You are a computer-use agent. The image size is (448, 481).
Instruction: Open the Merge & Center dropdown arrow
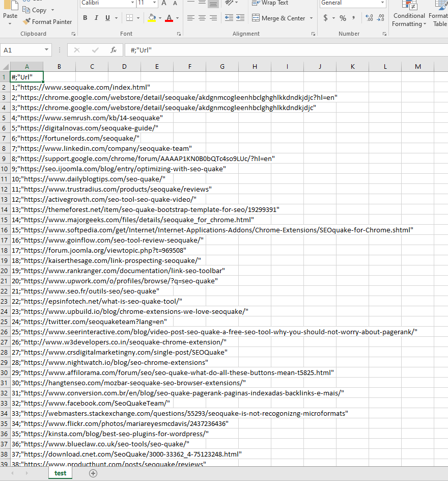pyautogui.click(x=312, y=18)
